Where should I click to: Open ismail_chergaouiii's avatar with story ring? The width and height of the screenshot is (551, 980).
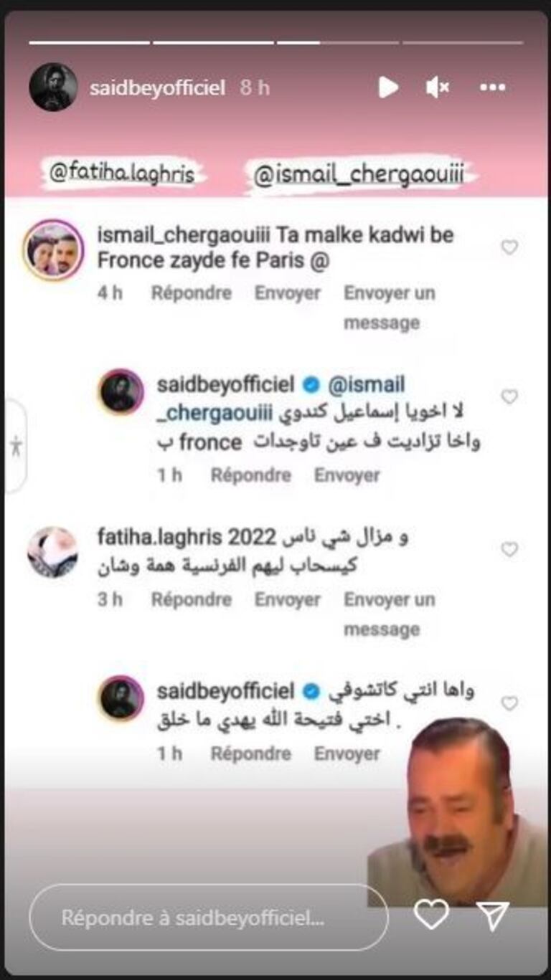(x=53, y=250)
